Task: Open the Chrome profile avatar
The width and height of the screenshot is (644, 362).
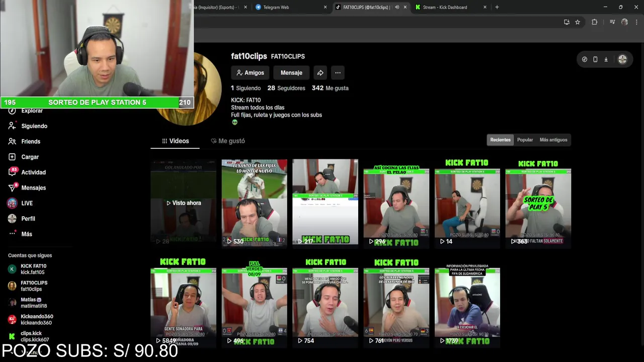Action: [624, 22]
